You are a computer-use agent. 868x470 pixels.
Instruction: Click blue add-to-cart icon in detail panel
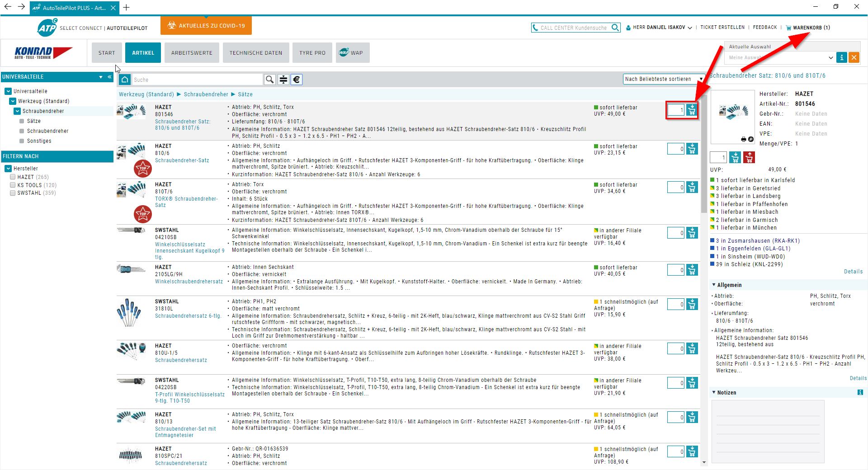(x=735, y=157)
